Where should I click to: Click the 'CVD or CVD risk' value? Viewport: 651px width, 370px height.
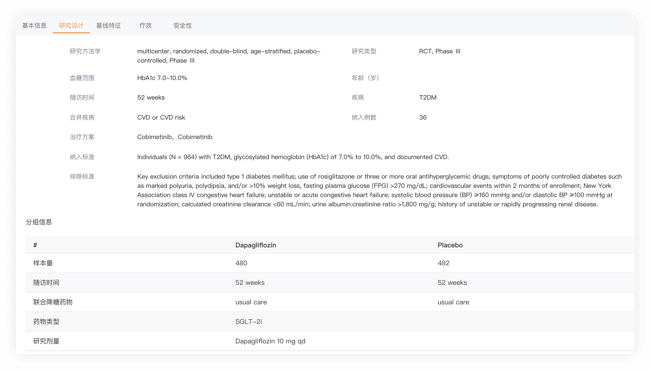(x=161, y=117)
